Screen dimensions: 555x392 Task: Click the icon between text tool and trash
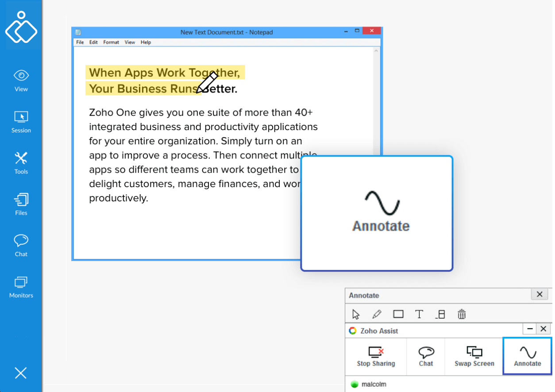tap(440, 314)
